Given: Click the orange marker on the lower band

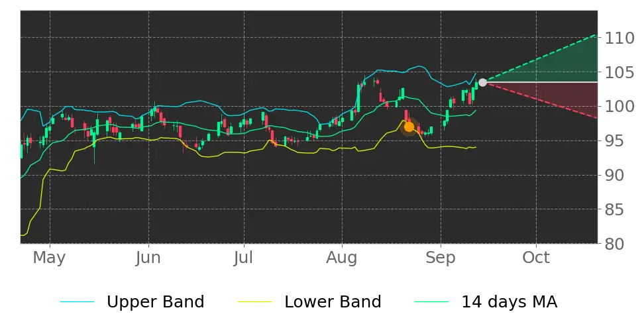Looking at the screenshot, I should coord(409,127).
